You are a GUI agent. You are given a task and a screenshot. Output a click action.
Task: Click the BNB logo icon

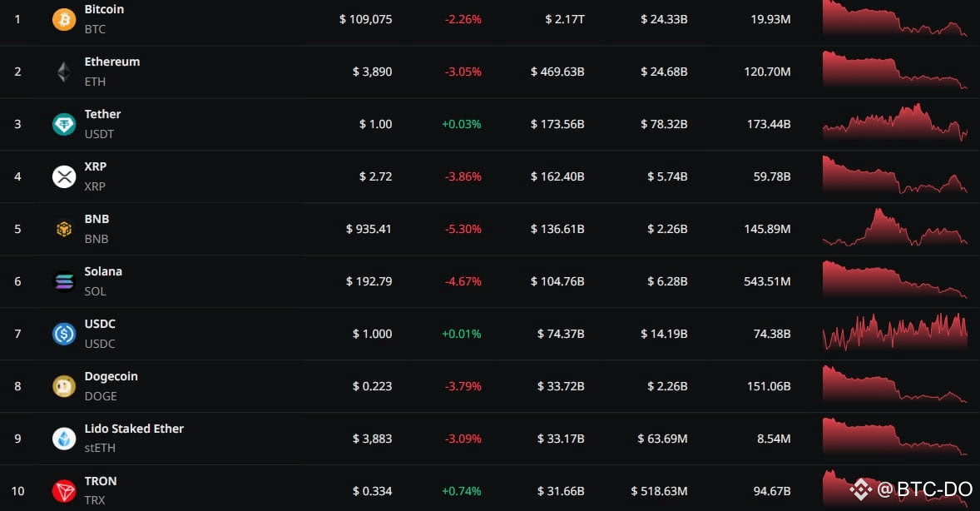[x=64, y=229]
